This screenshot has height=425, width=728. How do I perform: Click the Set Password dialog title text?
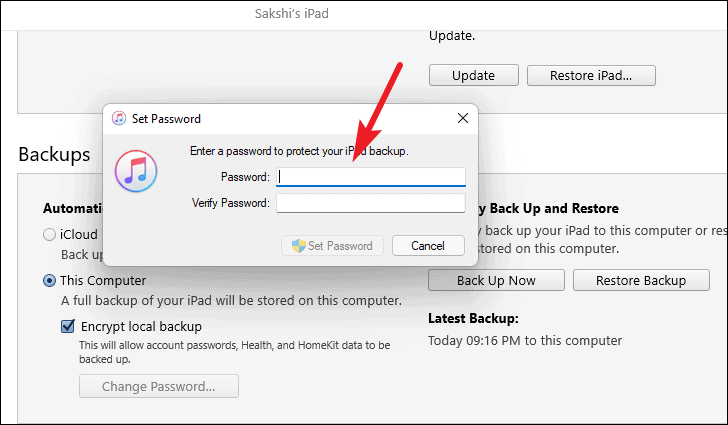[166, 119]
